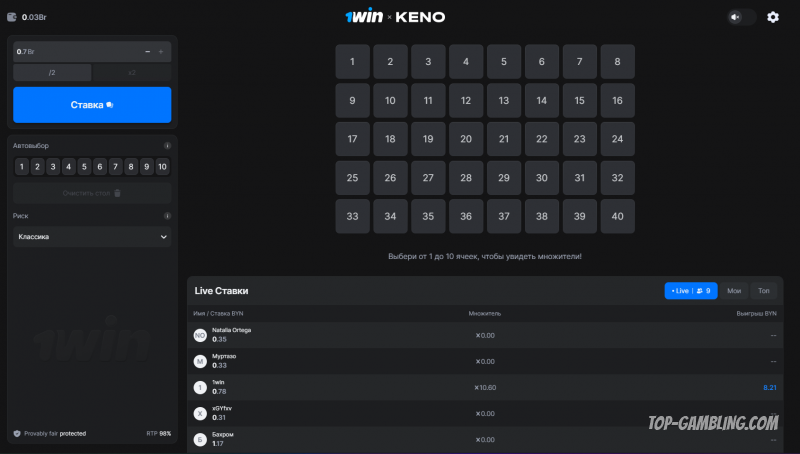The width and height of the screenshot is (800, 454).
Task: Click info icon beside Автовыбор
Action: coord(167,146)
